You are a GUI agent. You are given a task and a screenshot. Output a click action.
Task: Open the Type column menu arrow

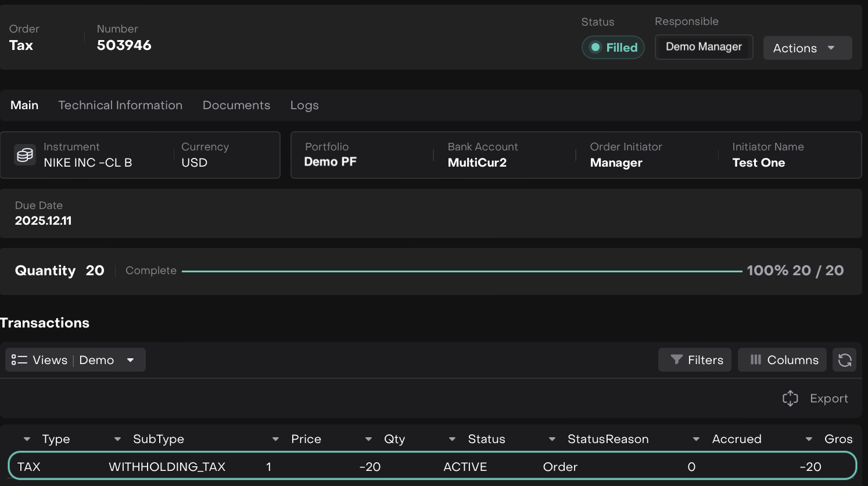(27, 440)
